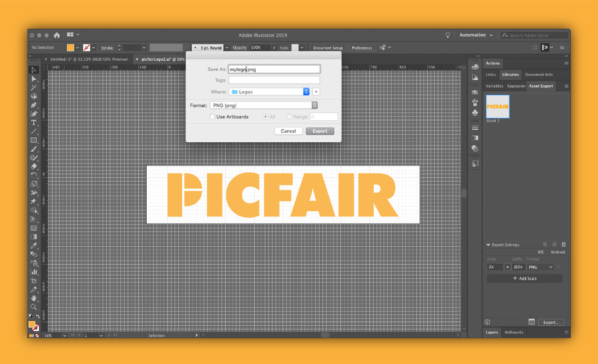Image resolution: width=598 pixels, height=364 pixels.
Task: Open the Libraries panel tab
Action: click(x=510, y=75)
